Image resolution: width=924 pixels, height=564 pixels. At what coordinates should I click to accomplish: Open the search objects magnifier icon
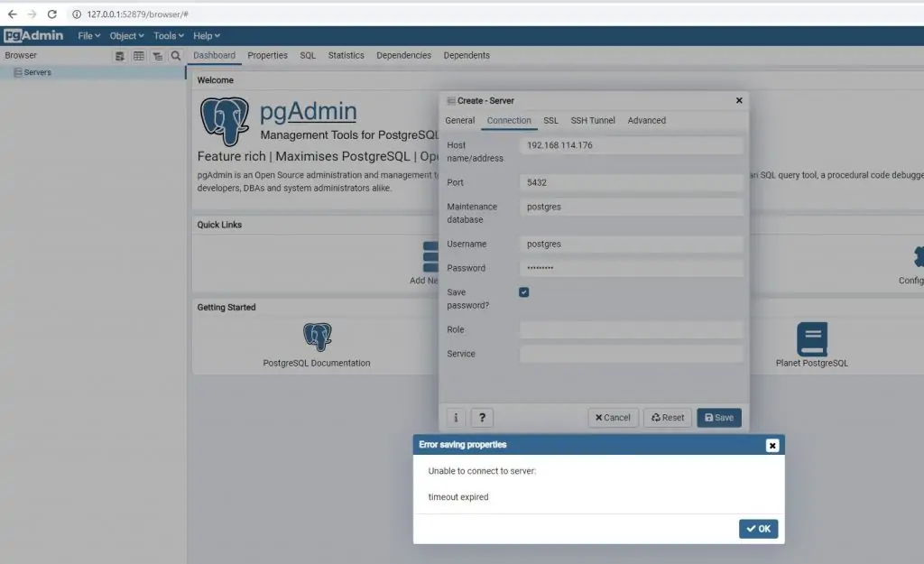[175, 55]
